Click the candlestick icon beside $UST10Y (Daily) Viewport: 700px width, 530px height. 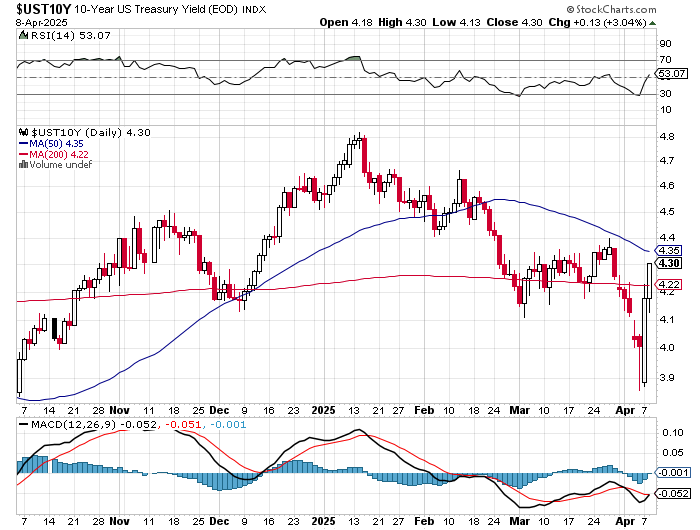coord(23,132)
